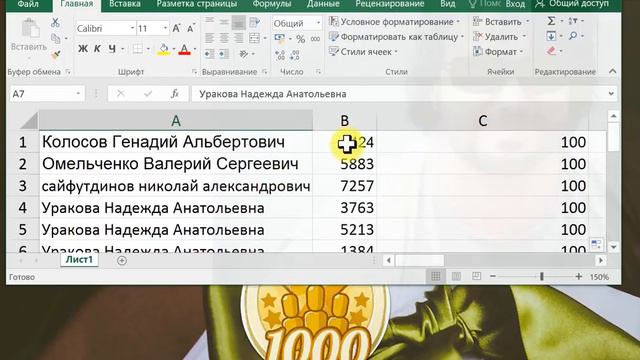640x360 pixels.
Task: Collapse the ribbon with chevron
Action: (613, 71)
